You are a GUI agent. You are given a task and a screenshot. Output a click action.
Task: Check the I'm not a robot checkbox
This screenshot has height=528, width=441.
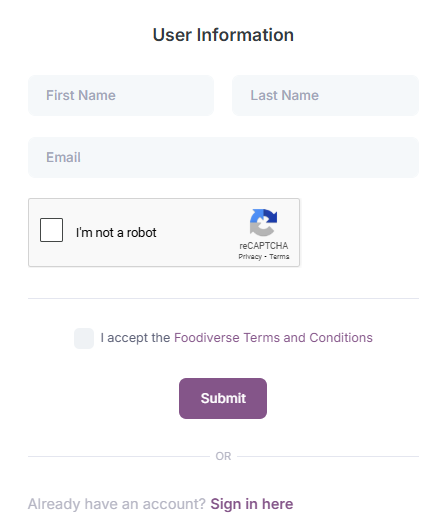click(52, 230)
